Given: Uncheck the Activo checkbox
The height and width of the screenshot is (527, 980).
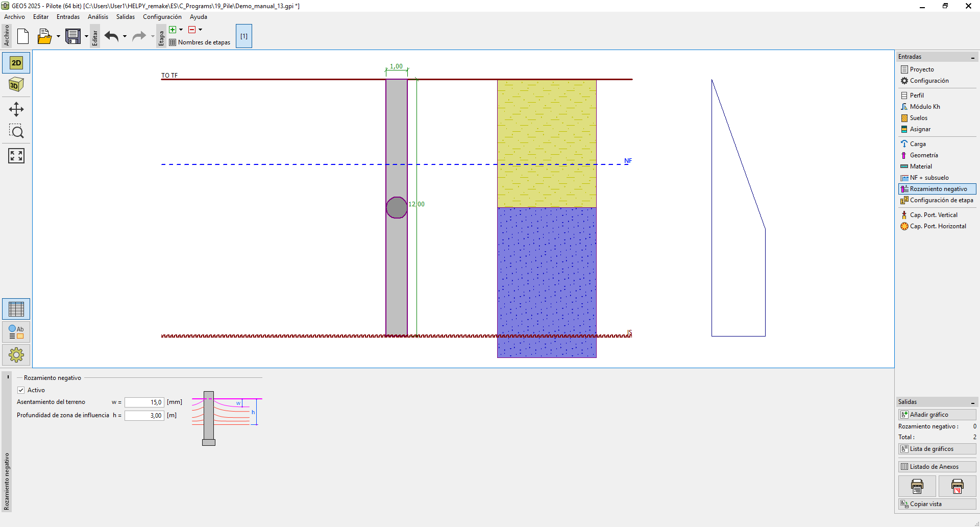Looking at the screenshot, I should click(x=21, y=390).
